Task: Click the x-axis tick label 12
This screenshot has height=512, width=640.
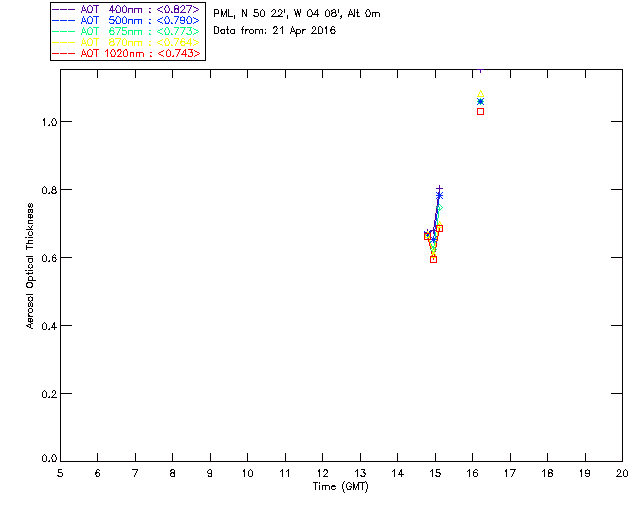Action: [322, 473]
